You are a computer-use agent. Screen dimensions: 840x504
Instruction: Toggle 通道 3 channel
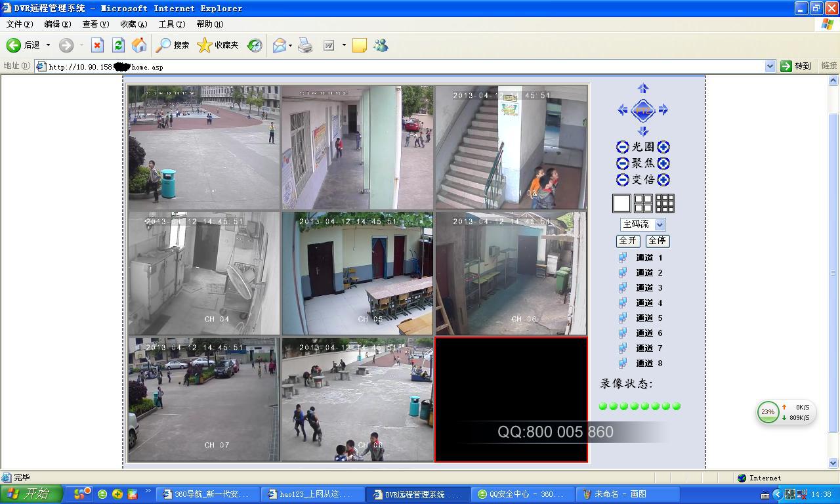(641, 288)
